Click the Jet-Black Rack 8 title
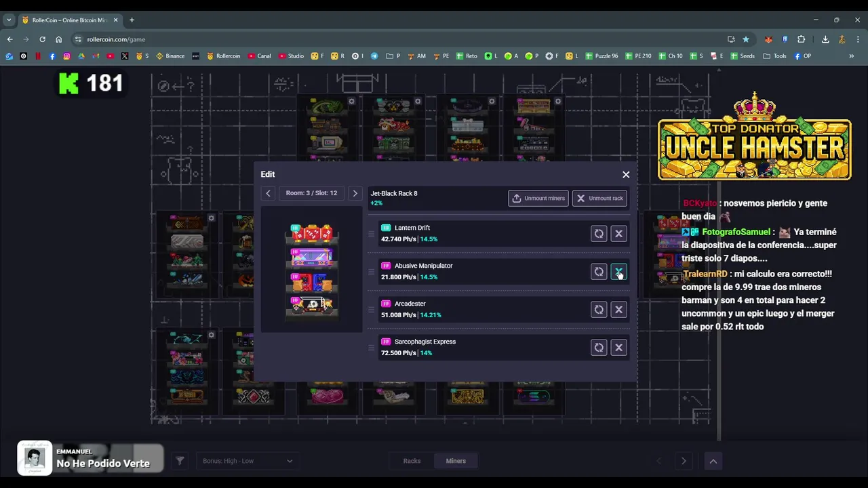 (x=394, y=193)
